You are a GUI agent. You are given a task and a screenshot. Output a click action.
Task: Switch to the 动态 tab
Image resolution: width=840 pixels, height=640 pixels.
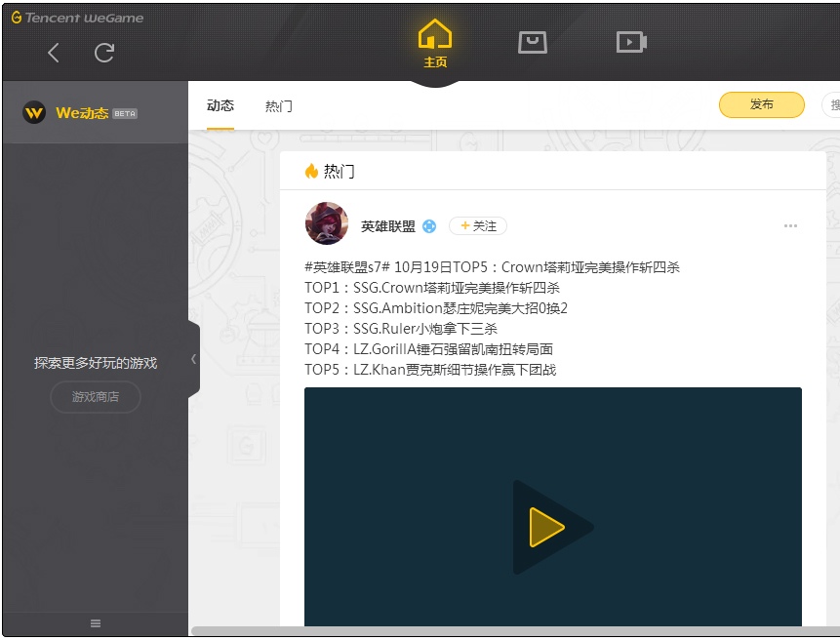pyautogui.click(x=220, y=105)
